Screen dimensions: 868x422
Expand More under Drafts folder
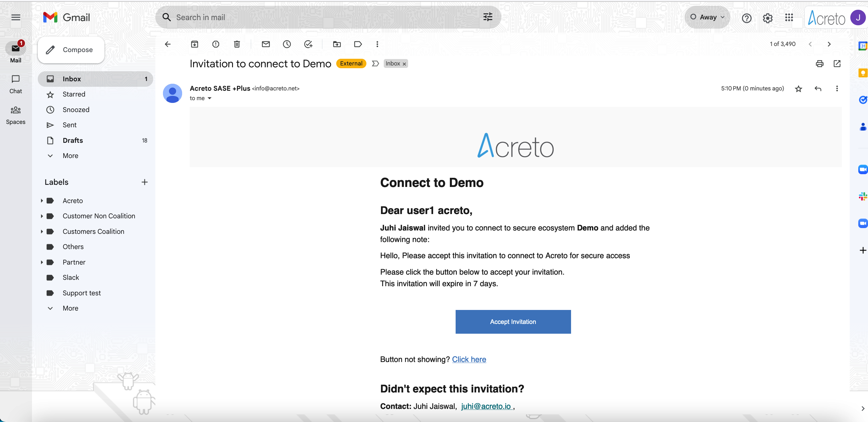[x=70, y=156]
